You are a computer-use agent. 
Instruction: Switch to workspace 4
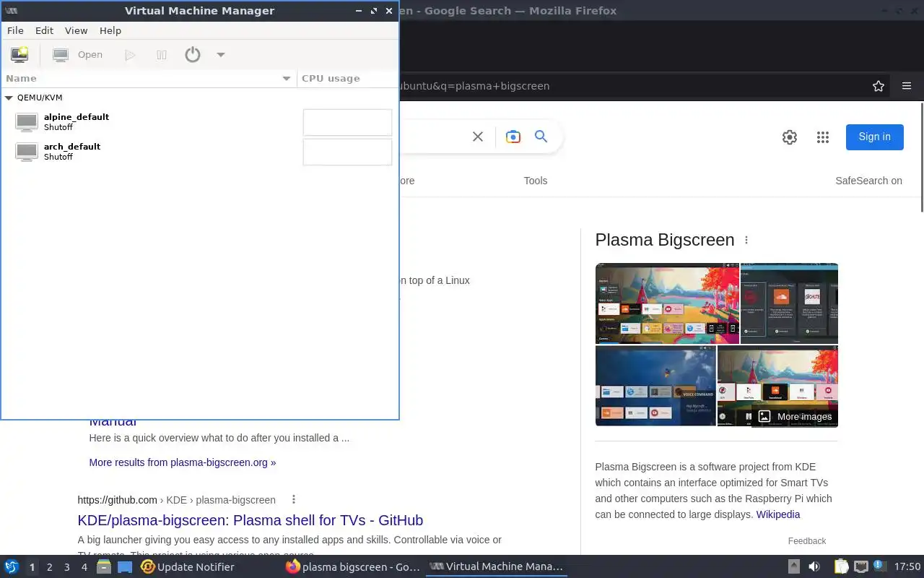pyautogui.click(x=84, y=567)
